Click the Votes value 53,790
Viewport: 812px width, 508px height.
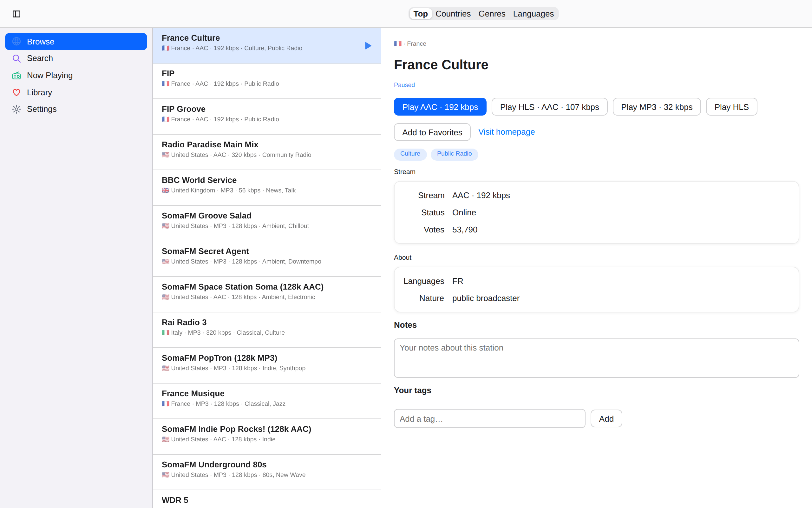[x=465, y=230]
